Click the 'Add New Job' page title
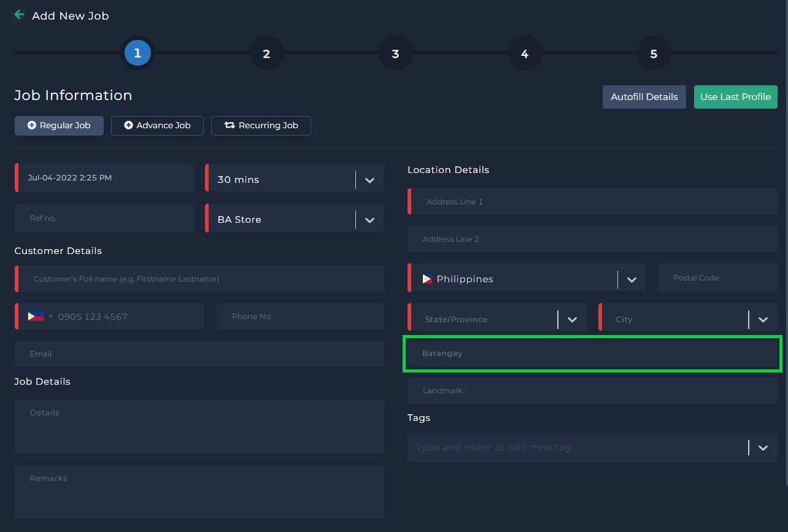This screenshot has width=788, height=532. (x=71, y=16)
